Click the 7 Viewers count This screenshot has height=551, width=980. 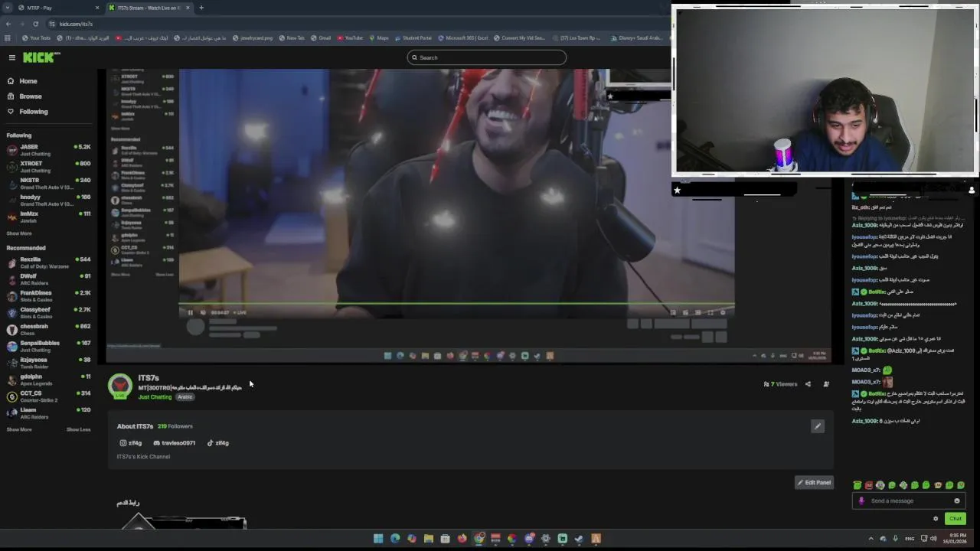pos(780,384)
